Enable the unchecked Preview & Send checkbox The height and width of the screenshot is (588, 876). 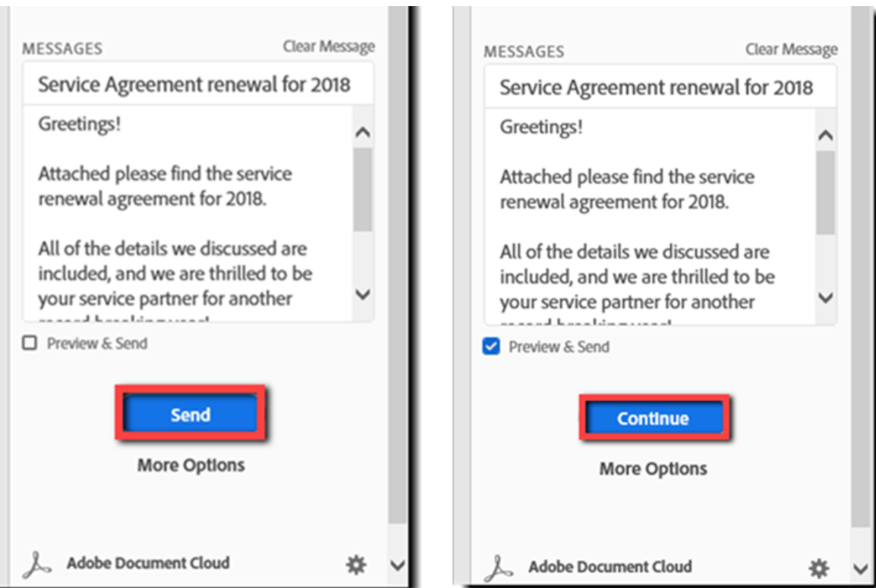pyautogui.click(x=30, y=344)
